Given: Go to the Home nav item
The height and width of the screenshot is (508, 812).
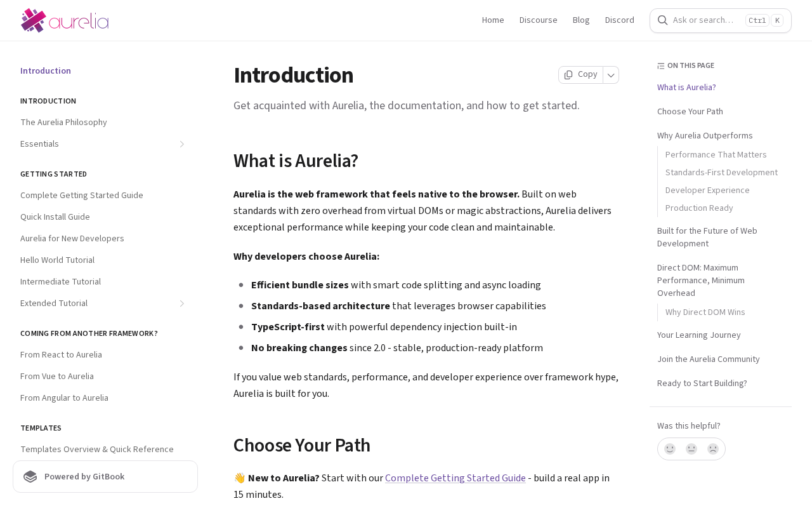Looking at the screenshot, I should (493, 20).
